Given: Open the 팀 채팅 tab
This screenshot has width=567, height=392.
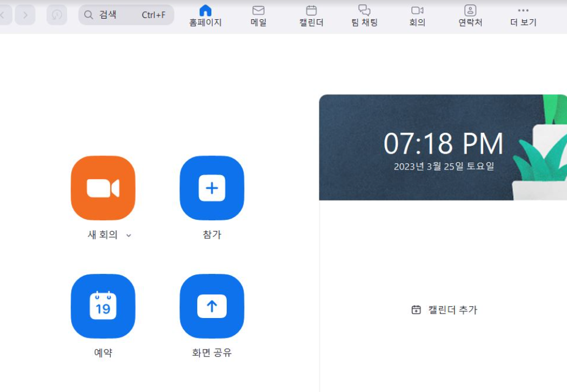Looking at the screenshot, I should 364,16.
